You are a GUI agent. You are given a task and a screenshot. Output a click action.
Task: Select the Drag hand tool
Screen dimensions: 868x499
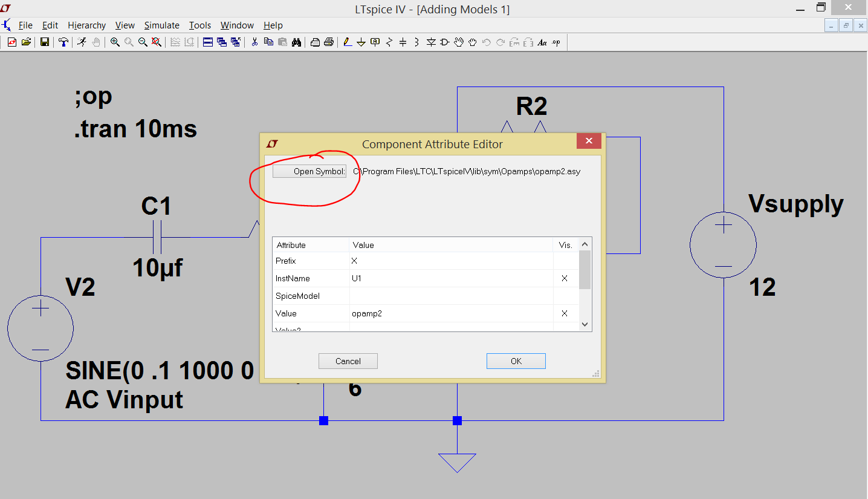[x=473, y=42]
